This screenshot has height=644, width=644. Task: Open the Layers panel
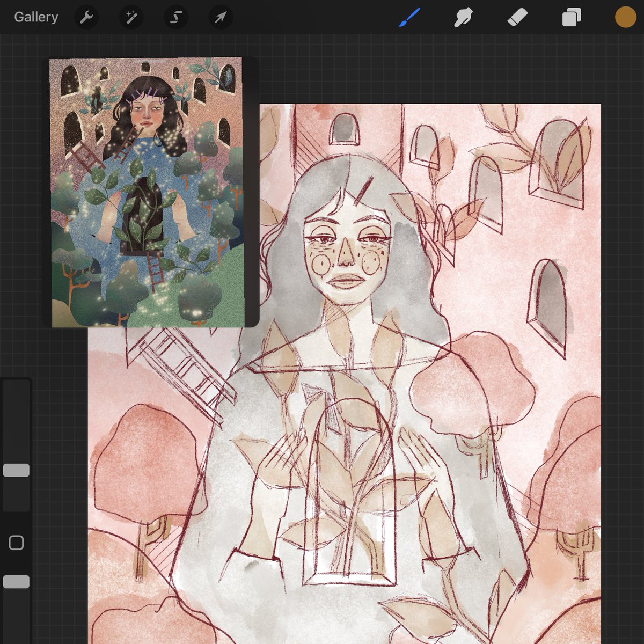coord(570,17)
